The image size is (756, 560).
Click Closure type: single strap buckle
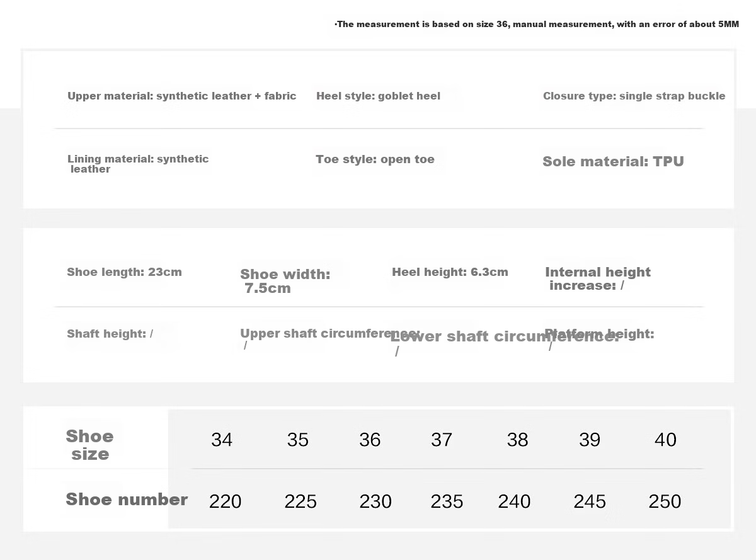tap(634, 96)
